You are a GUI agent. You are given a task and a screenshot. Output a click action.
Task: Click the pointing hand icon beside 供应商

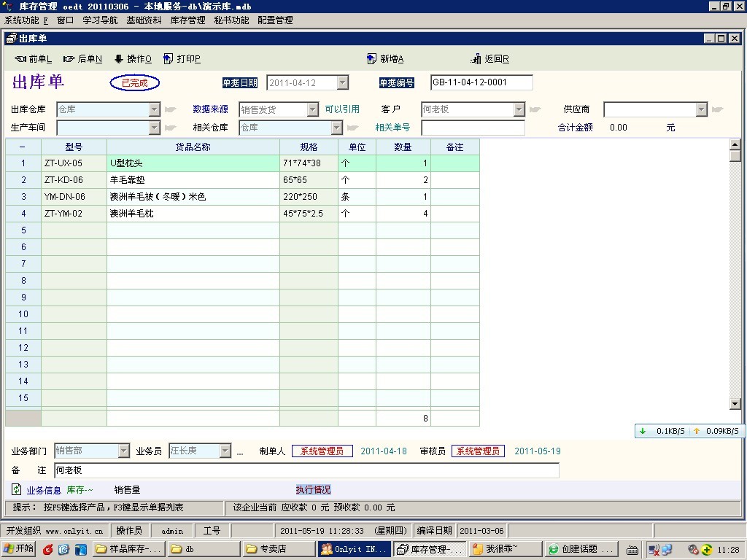pos(717,109)
